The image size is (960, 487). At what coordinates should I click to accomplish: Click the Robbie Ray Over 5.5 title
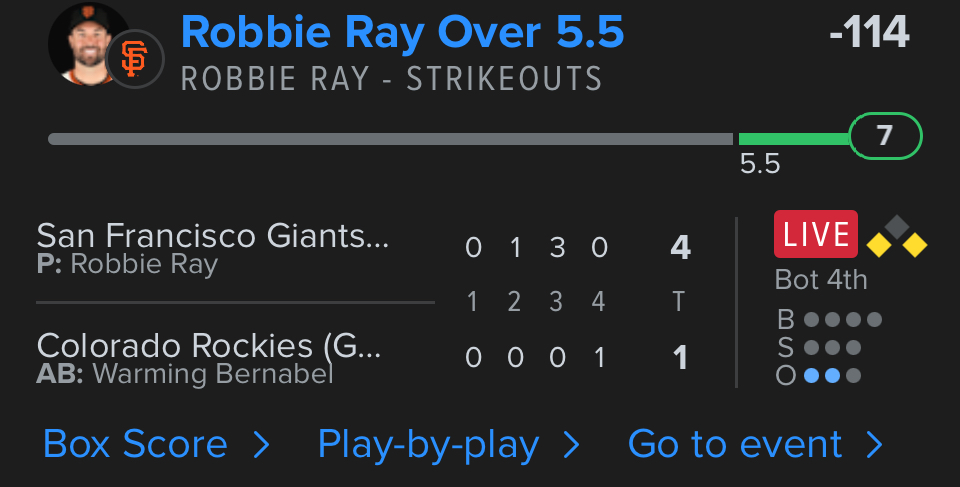[x=402, y=33]
